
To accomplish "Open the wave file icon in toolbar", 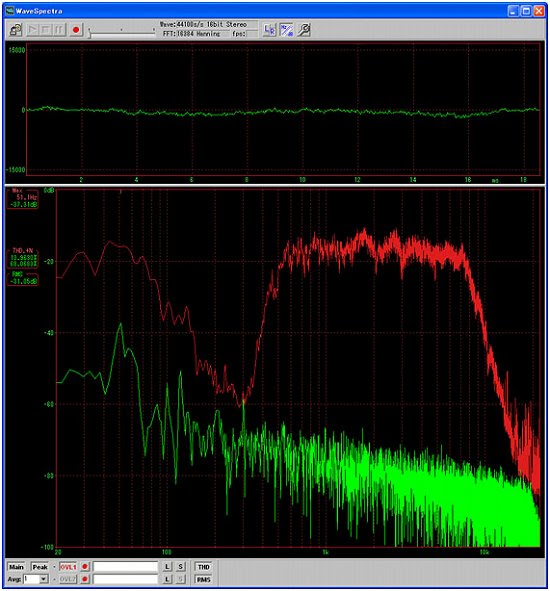I will pyautogui.click(x=15, y=30).
